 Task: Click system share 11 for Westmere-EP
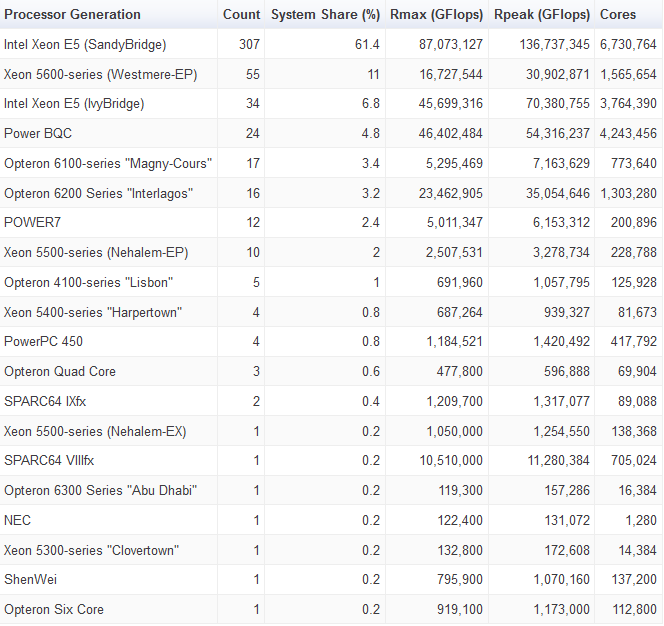click(373, 75)
